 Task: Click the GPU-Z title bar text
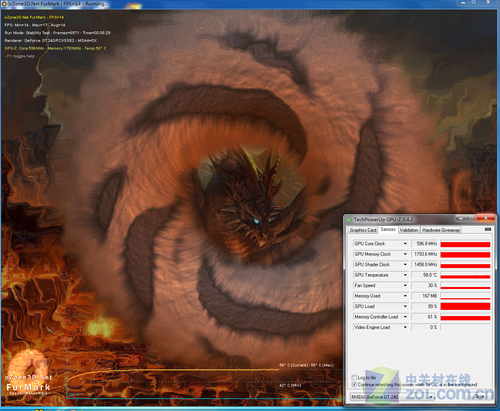(x=383, y=220)
